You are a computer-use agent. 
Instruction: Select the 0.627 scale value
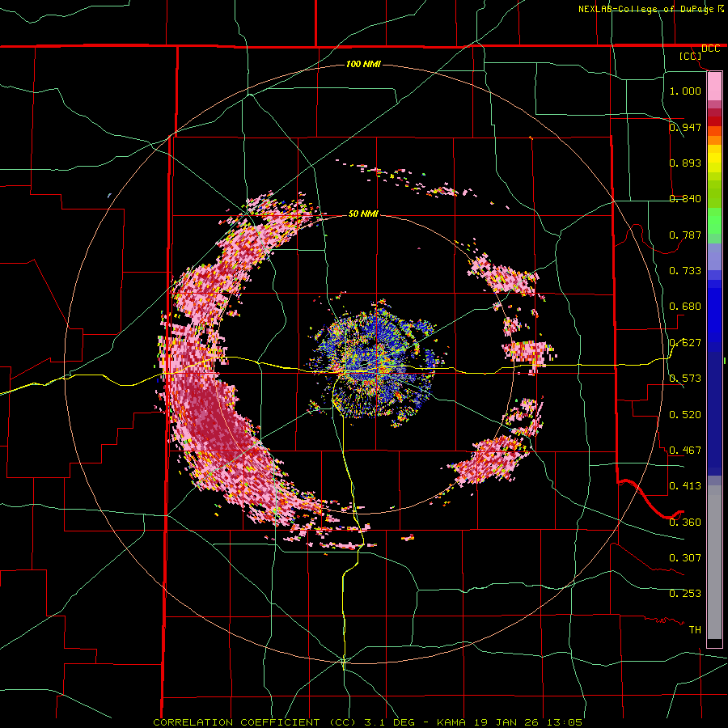coord(685,343)
